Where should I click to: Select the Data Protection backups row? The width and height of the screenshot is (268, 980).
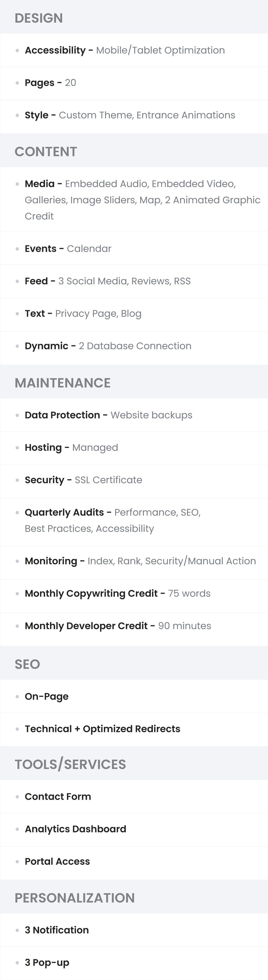click(x=108, y=415)
